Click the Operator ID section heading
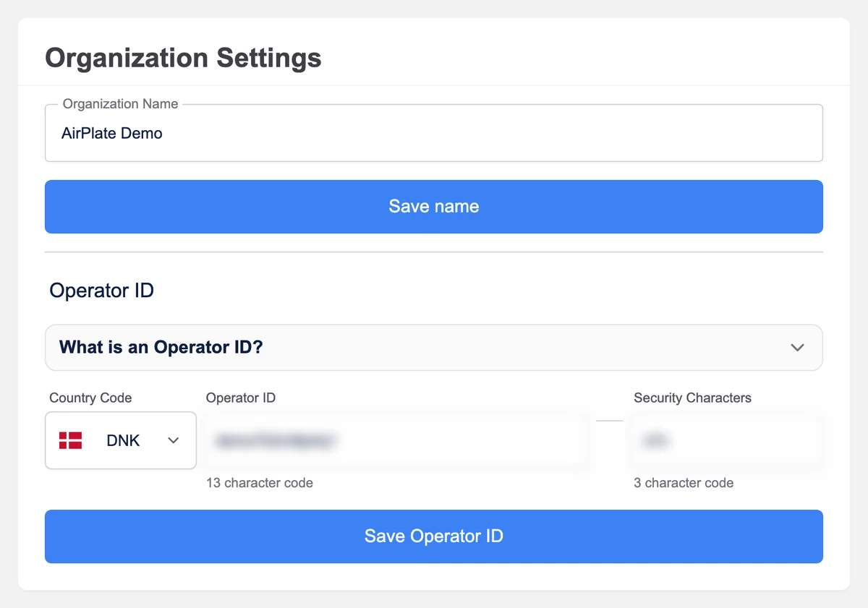Image resolution: width=868 pixels, height=608 pixels. click(101, 291)
